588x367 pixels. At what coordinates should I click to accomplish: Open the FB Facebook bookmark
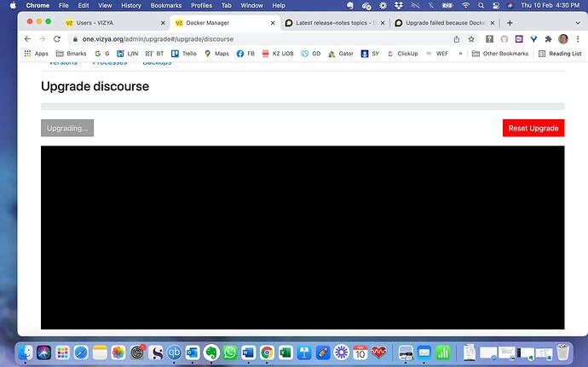245,54
